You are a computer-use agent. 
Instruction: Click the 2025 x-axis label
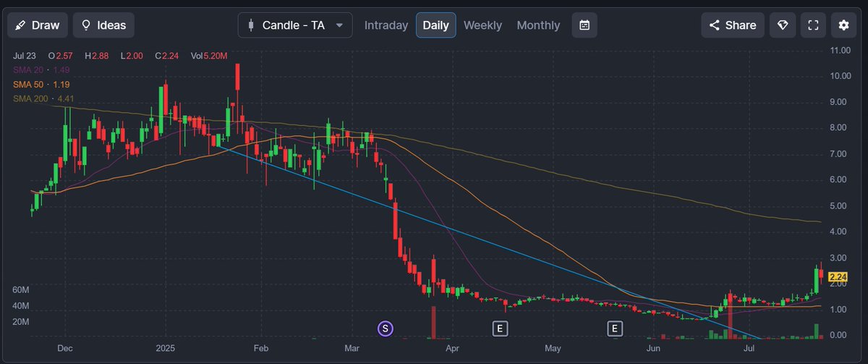[166, 348]
